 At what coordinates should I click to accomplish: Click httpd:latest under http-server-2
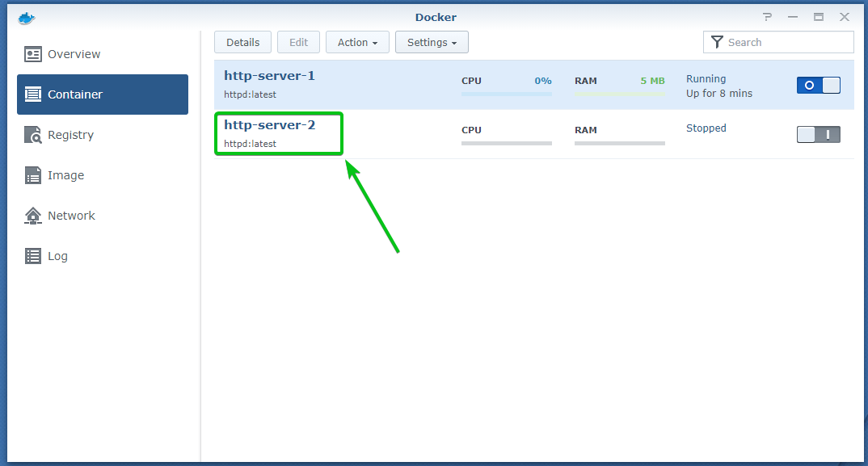(x=251, y=144)
